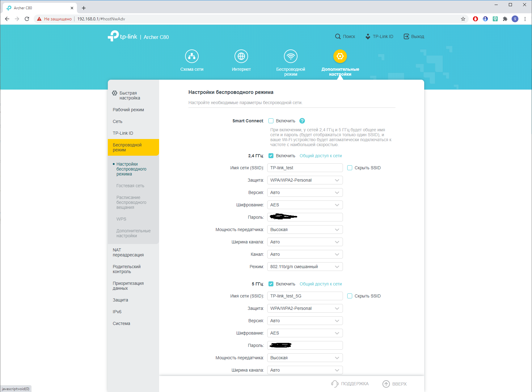
Task: Open the 2.4 GHz Канал dropdown
Action: (305, 254)
